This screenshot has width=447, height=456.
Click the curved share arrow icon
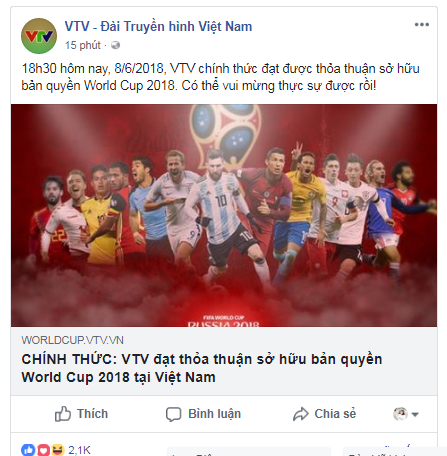pyautogui.click(x=301, y=414)
